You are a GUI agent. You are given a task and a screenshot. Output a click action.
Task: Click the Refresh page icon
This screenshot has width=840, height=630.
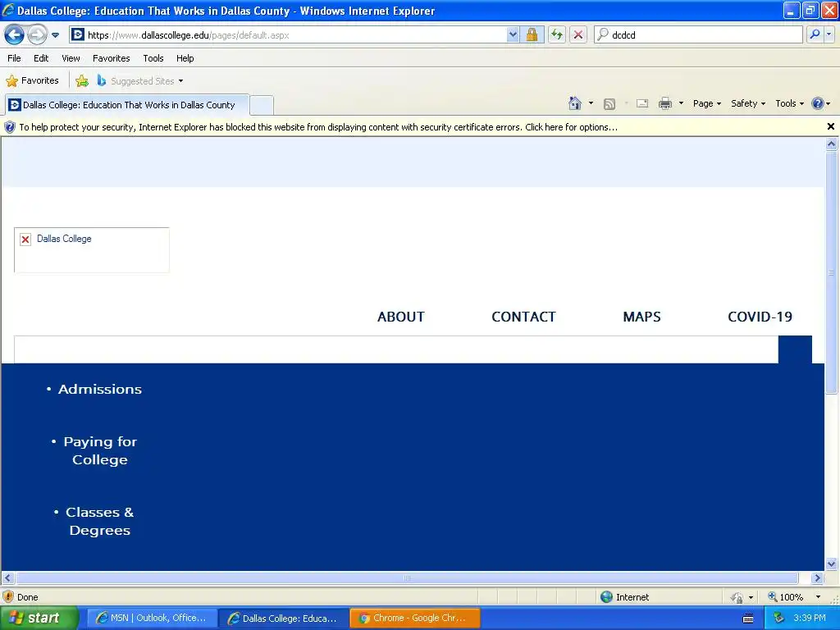pos(557,34)
